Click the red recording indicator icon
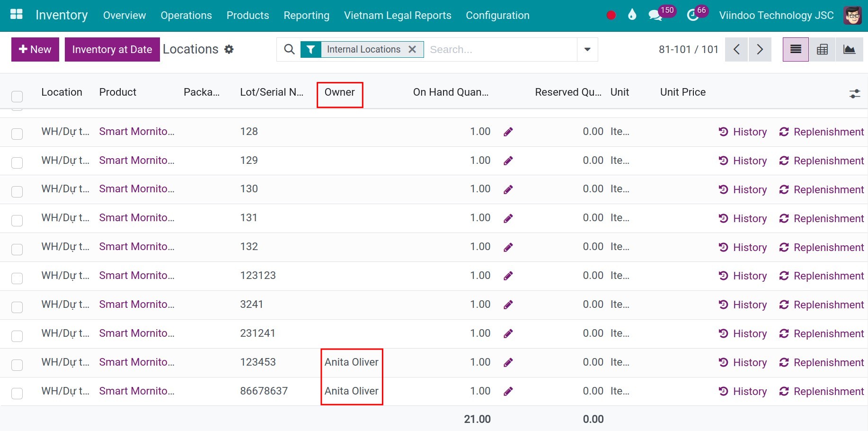 611,15
